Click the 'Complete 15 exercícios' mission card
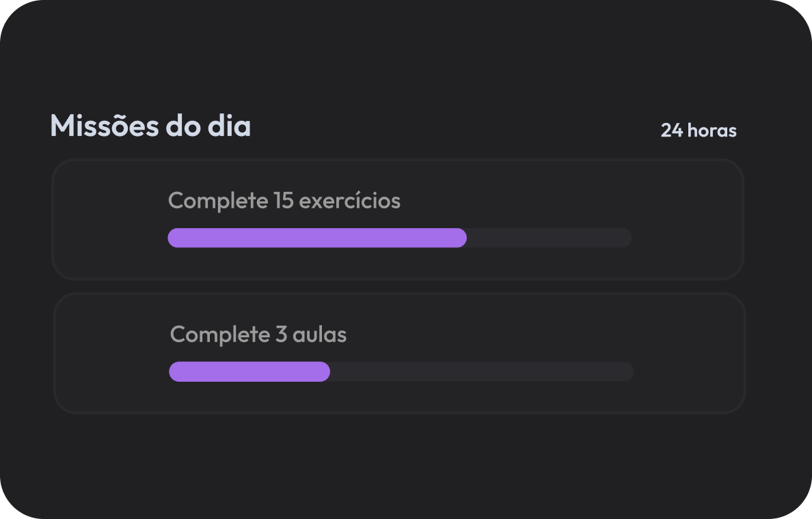The width and height of the screenshot is (812, 519). [399, 219]
